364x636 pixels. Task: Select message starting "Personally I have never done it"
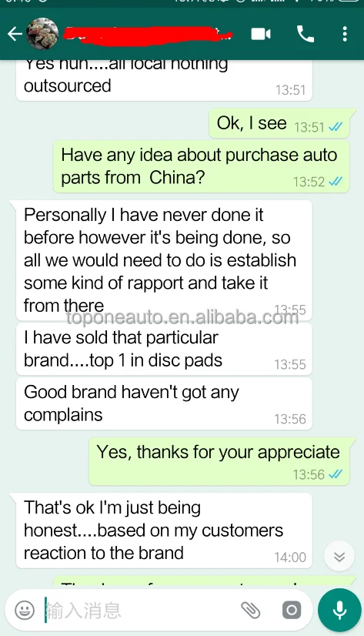tap(164, 261)
